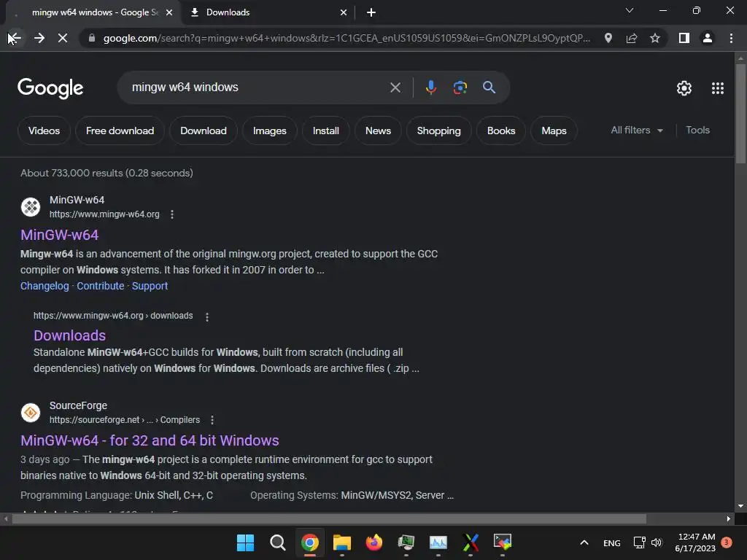
Task: Open the ENG language switcher
Action: [612, 542]
